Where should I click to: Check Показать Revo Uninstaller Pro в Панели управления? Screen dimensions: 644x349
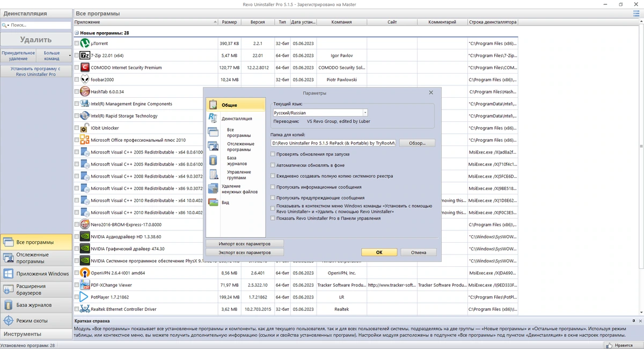(273, 218)
